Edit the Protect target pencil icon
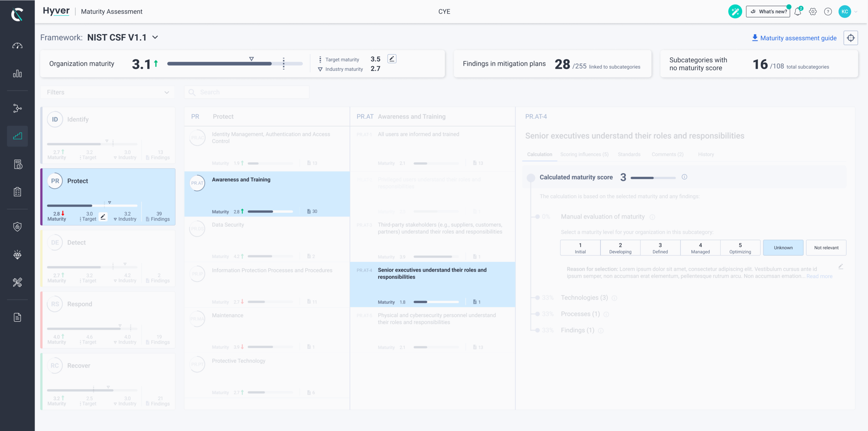The width and height of the screenshot is (868, 431). 103,217
